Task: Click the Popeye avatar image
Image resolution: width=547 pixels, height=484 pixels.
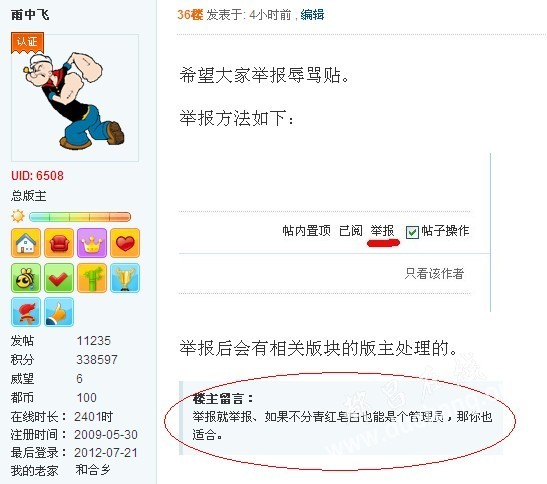Action: pyautogui.click(x=75, y=98)
